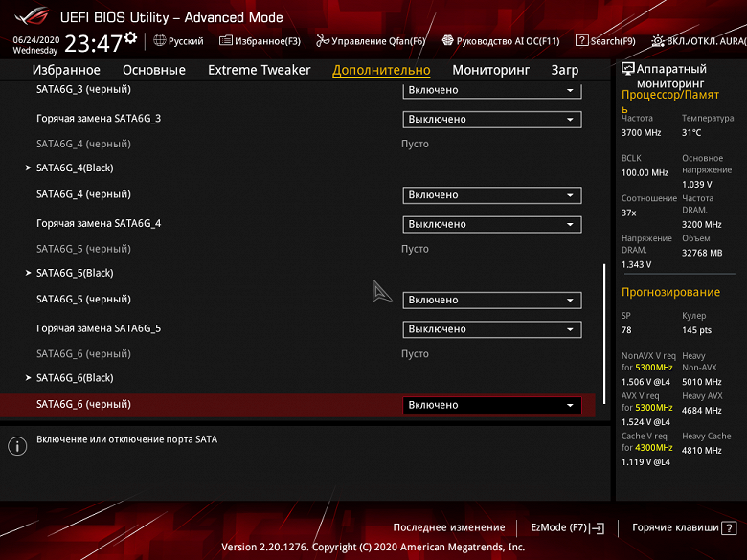This screenshot has height=560, width=747.
Task: Open SATA6G_5 (черный) Включено dropdown
Action: [492, 300]
